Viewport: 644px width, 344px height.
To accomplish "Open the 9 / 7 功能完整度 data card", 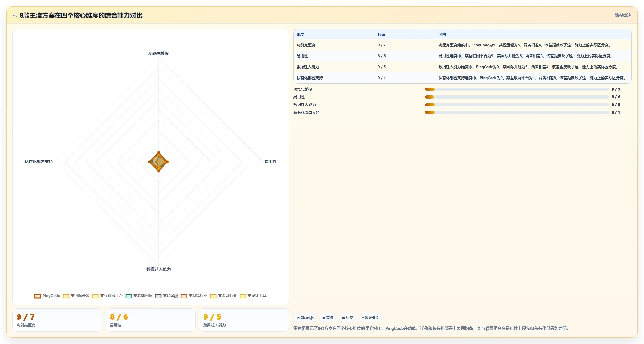I will click(x=57, y=320).
